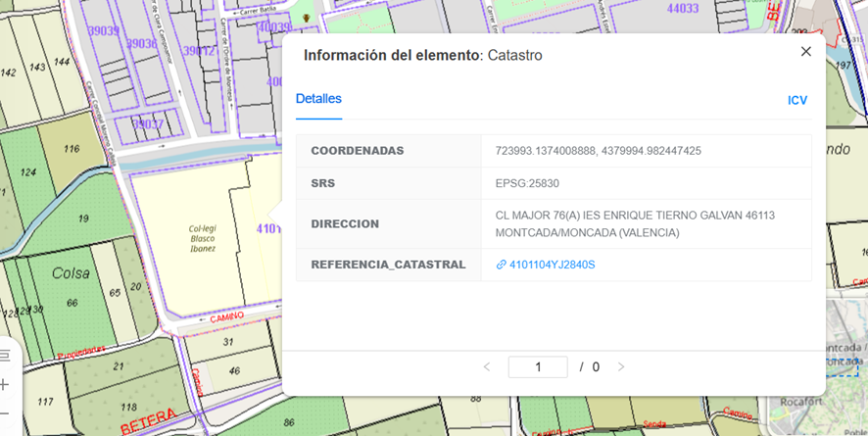868x436 pixels.
Task: Select the coordinates value text
Action: tap(599, 151)
